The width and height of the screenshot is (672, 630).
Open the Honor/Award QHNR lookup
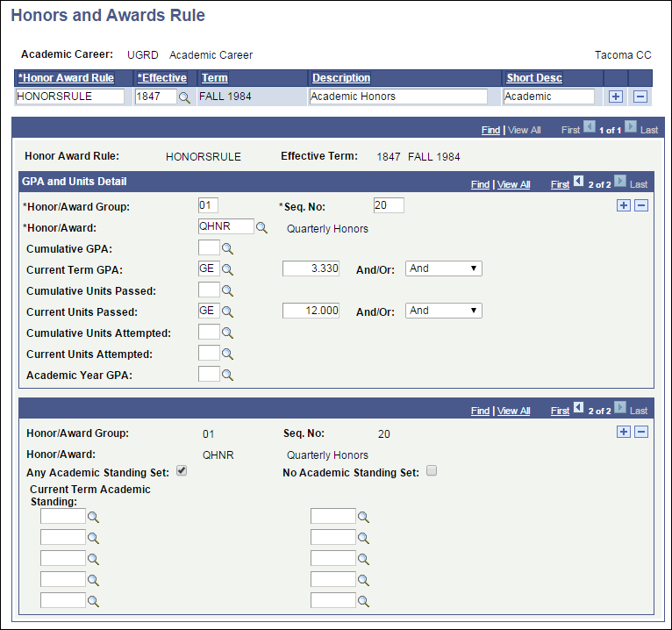pos(261,227)
